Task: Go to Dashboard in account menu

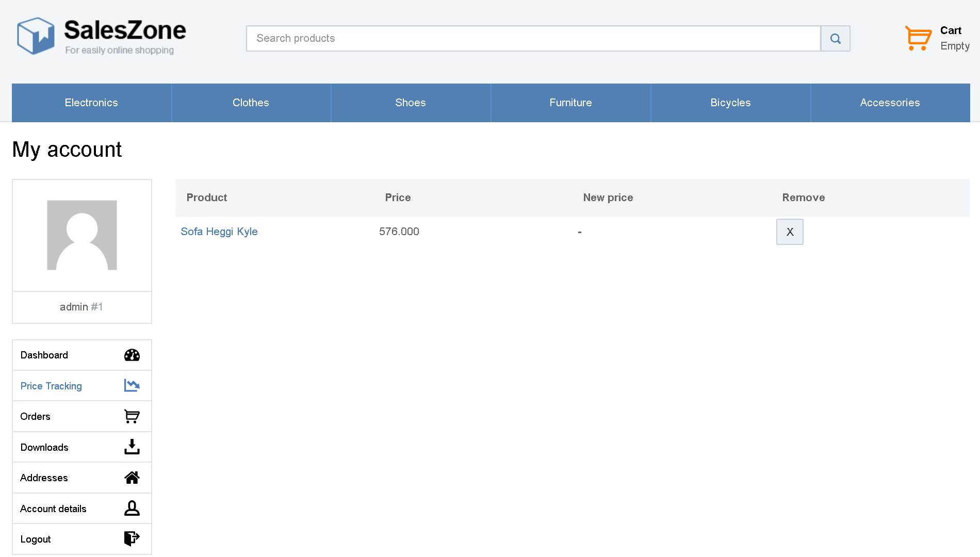Action: 82,355
